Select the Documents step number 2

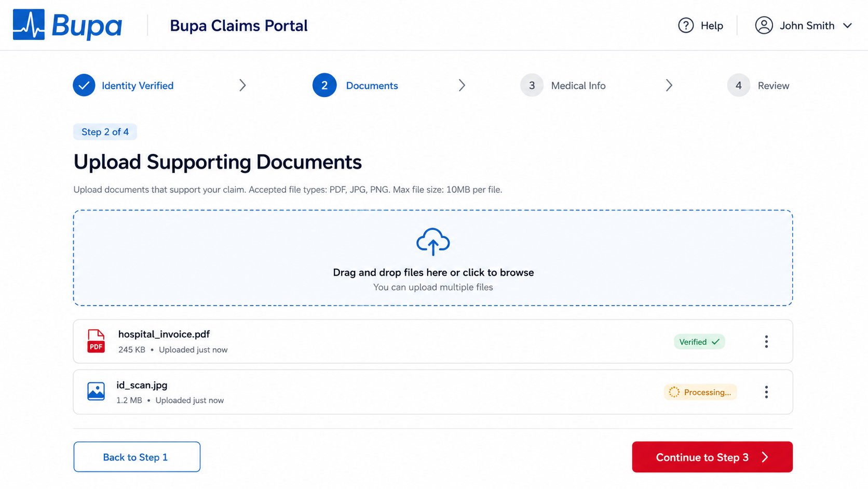(x=324, y=85)
